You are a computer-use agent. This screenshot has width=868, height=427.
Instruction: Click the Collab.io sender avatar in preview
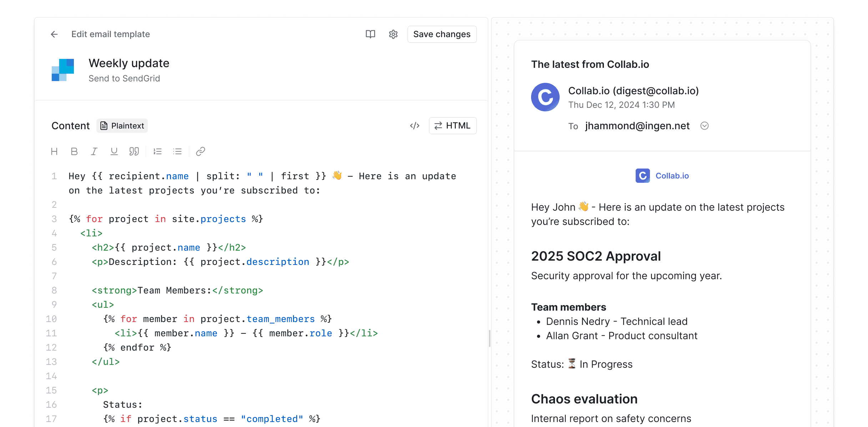[545, 97]
